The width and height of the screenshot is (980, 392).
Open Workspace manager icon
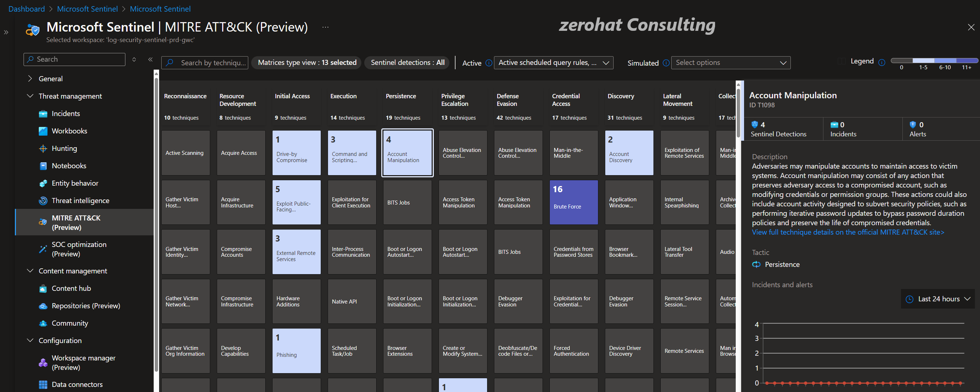[43, 363]
